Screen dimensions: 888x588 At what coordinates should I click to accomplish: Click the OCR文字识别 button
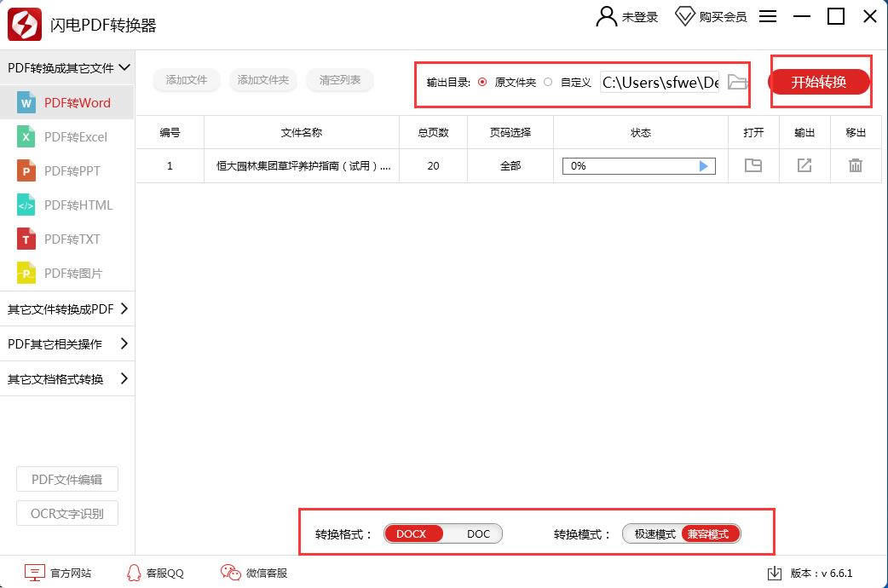[x=66, y=513]
